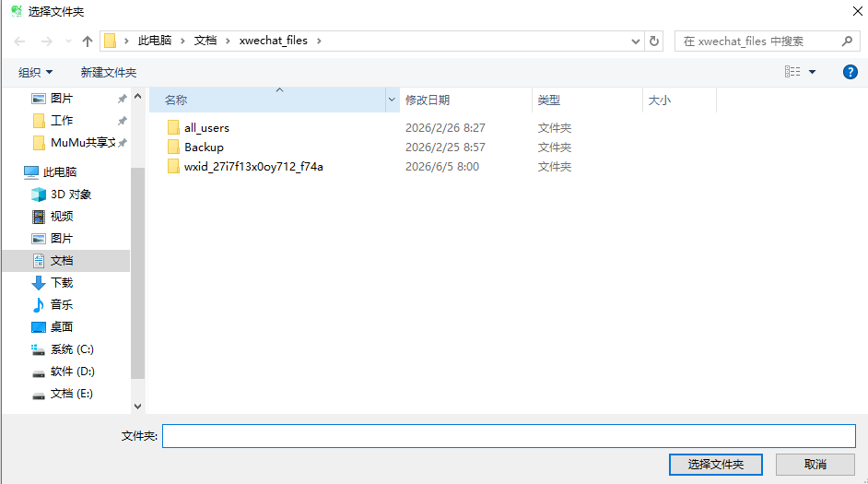The image size is (868, 484).
Task: Select 此电脑 in navigation pane
Action: pos(60,172)
